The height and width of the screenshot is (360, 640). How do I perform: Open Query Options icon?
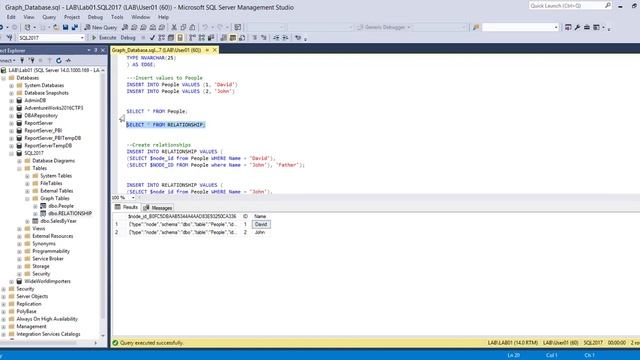click(x=171, y=38)
